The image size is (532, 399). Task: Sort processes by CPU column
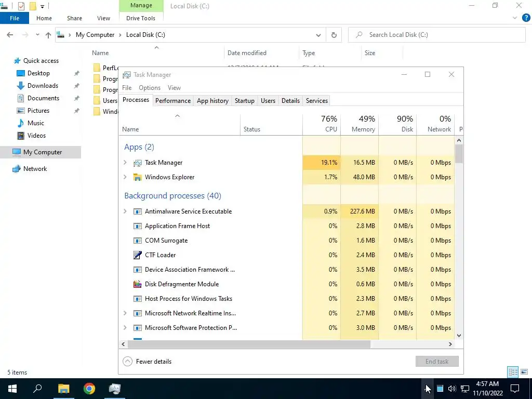(322, 124)
